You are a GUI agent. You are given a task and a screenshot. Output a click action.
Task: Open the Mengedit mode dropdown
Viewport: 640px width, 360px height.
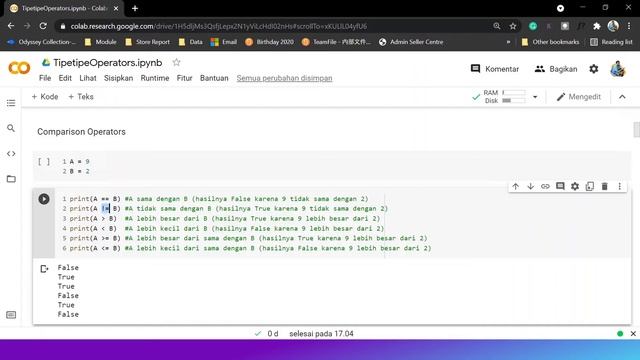(579, 97)
